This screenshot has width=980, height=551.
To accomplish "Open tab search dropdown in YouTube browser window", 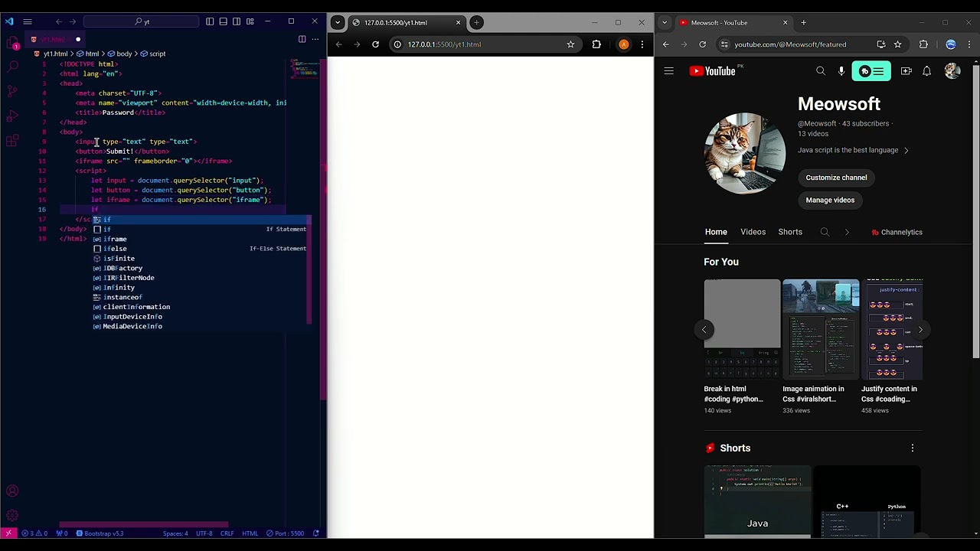I will click(665, 22).
